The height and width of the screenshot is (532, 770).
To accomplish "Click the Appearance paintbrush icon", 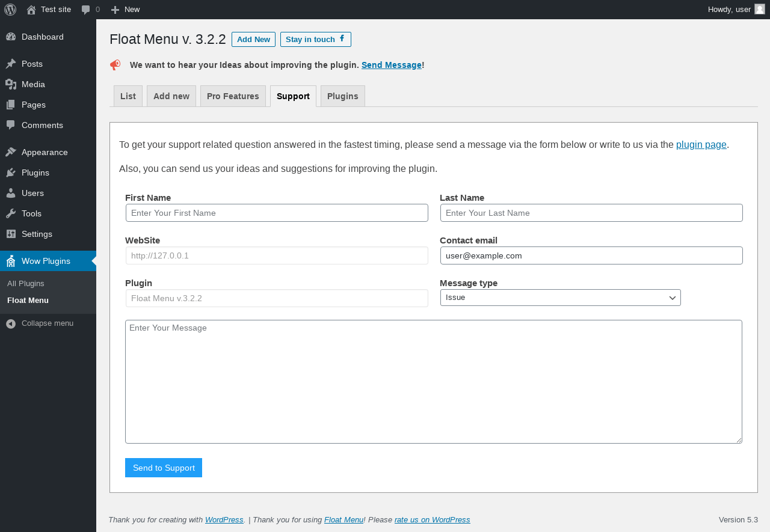I will (11, 152).
